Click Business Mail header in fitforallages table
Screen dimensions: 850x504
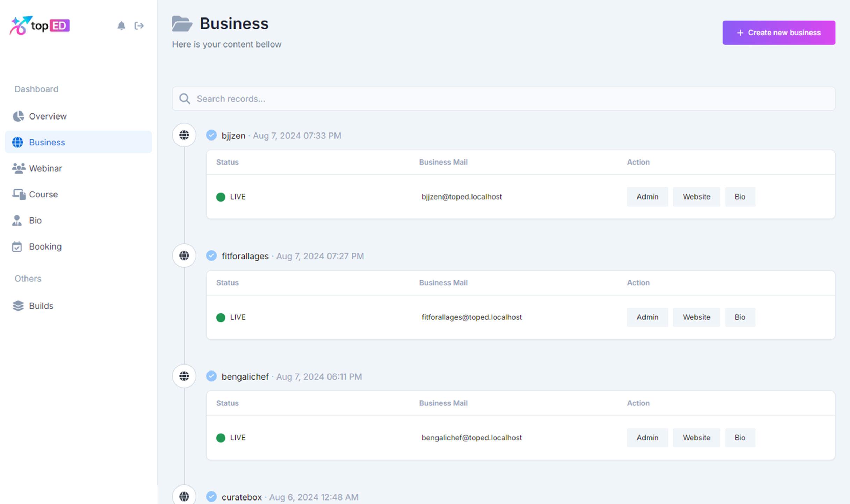click(443, 283)
